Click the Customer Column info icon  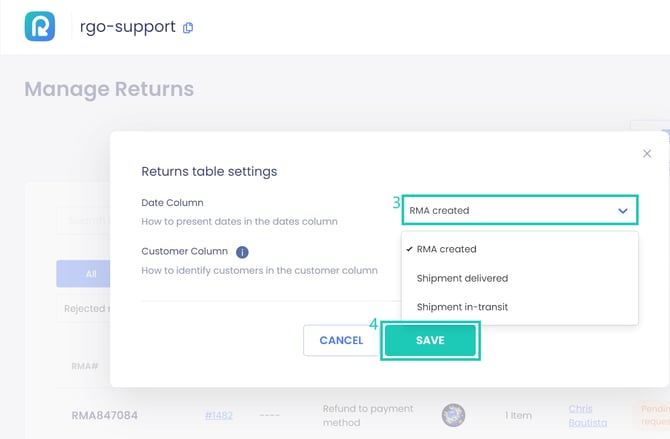242,252
